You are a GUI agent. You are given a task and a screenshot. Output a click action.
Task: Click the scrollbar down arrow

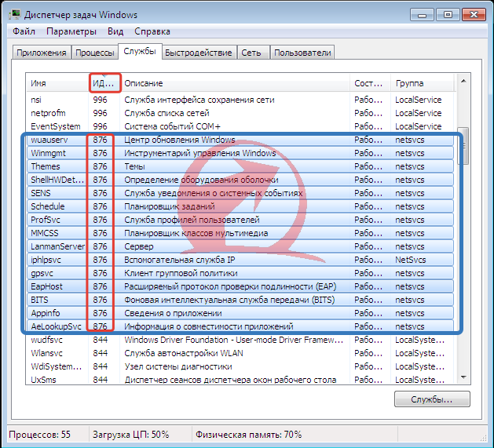pos(463,377)
